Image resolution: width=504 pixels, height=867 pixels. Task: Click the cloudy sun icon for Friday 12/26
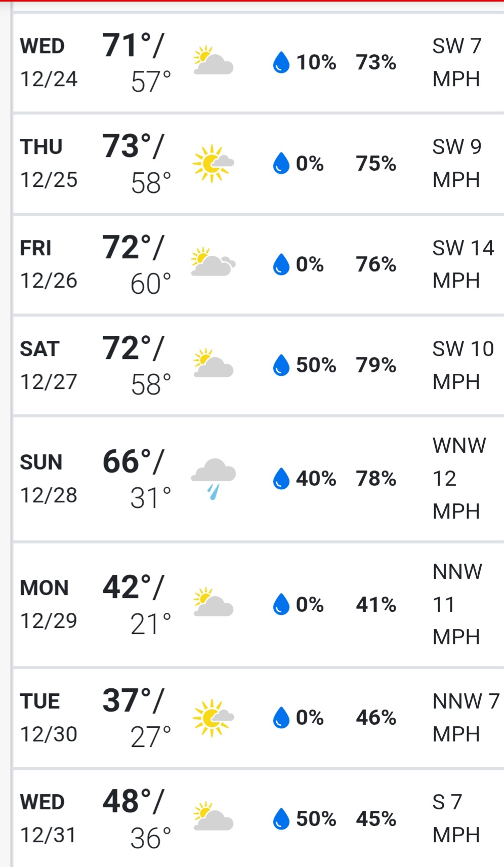[x=213, y=262]
